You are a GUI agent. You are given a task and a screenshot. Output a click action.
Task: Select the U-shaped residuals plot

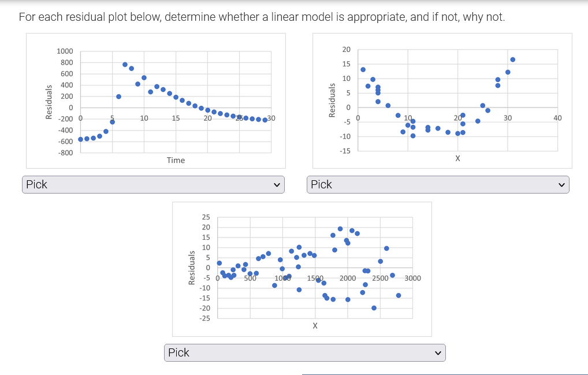[x=442, y=100]
